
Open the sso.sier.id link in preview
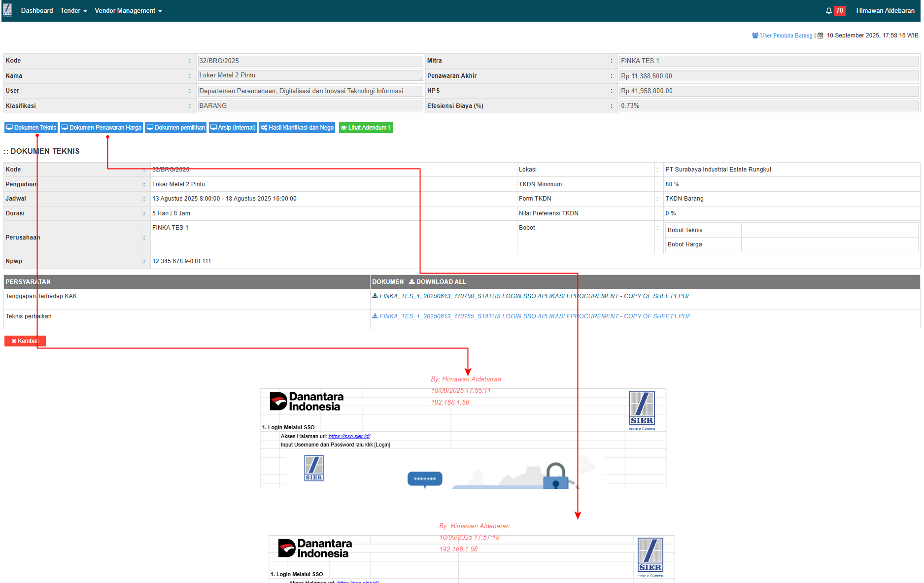[349, 436]
